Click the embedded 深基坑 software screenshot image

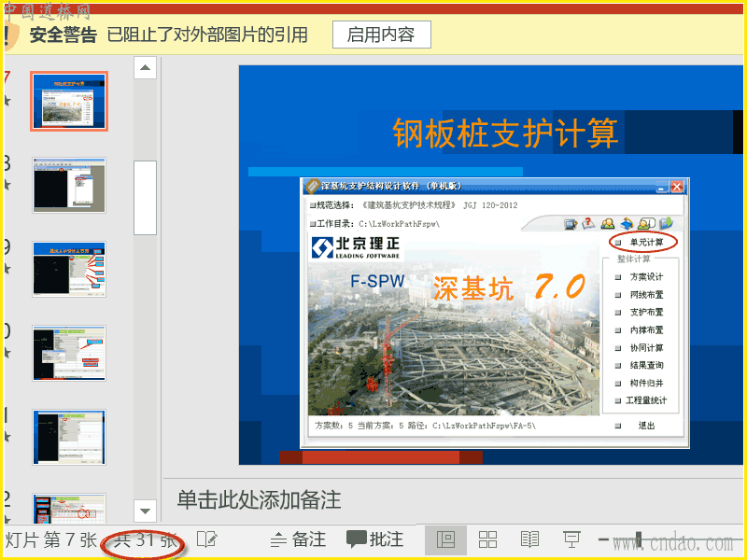click(495, 313)
